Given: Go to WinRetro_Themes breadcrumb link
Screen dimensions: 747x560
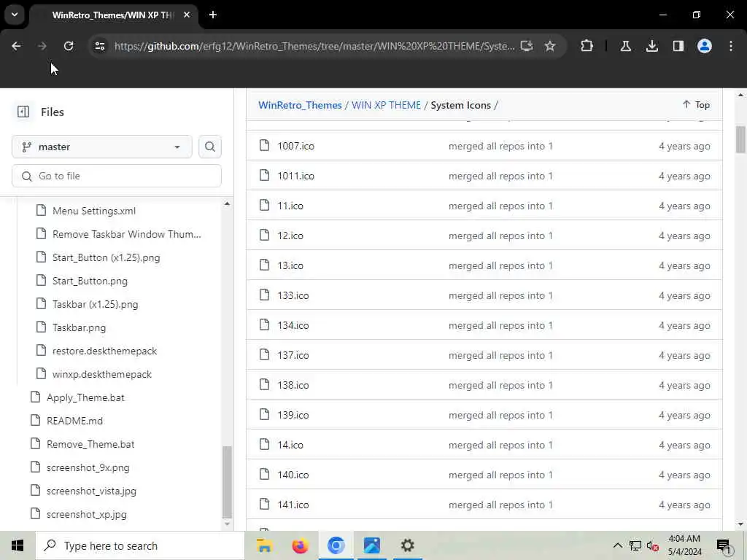Looking at the screenshot, I should click(x=300, y=105).
